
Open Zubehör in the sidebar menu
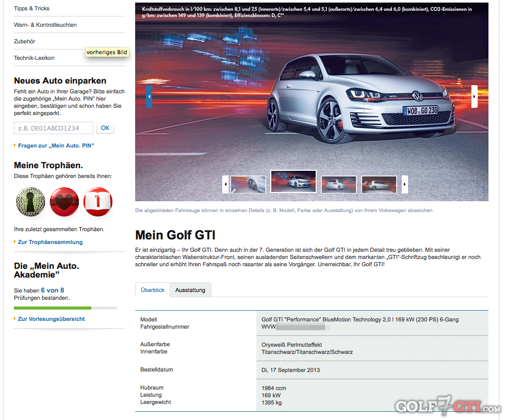point(25,41)
